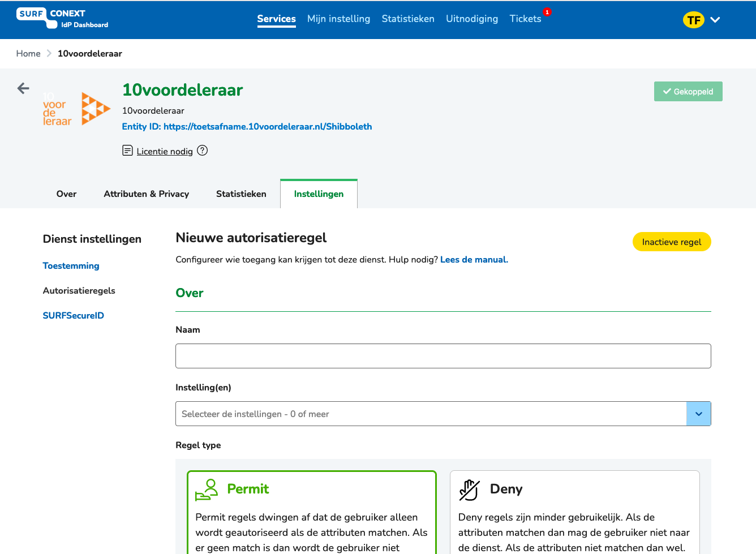Switch to the Statistieken service tab

click(x=241, y=194)
